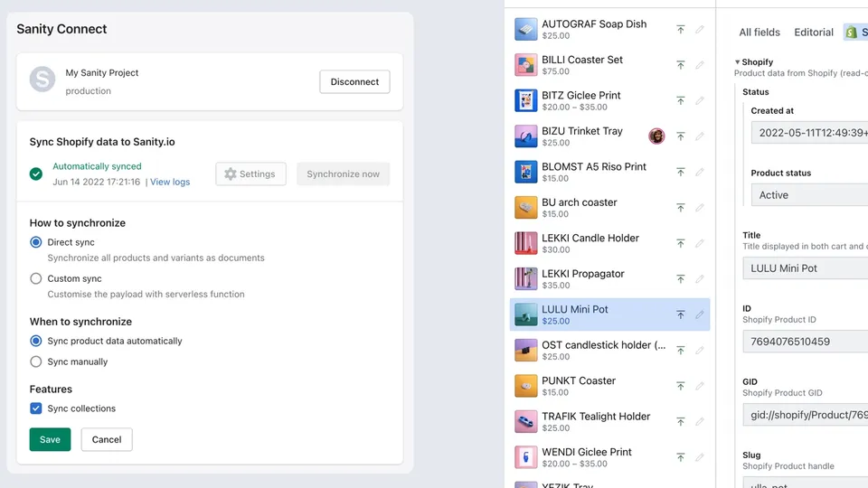Screen dimensions: 868x488
Task: Click user avatar on BIZU Trinket Tray row
Action: click(656, 136)
